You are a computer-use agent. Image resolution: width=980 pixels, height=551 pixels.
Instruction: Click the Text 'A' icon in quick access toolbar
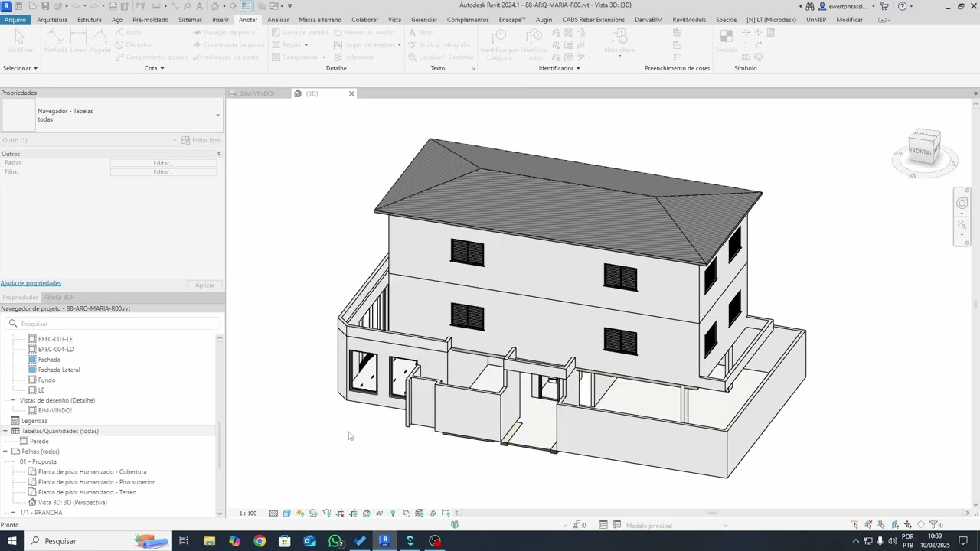click(199, 6)
